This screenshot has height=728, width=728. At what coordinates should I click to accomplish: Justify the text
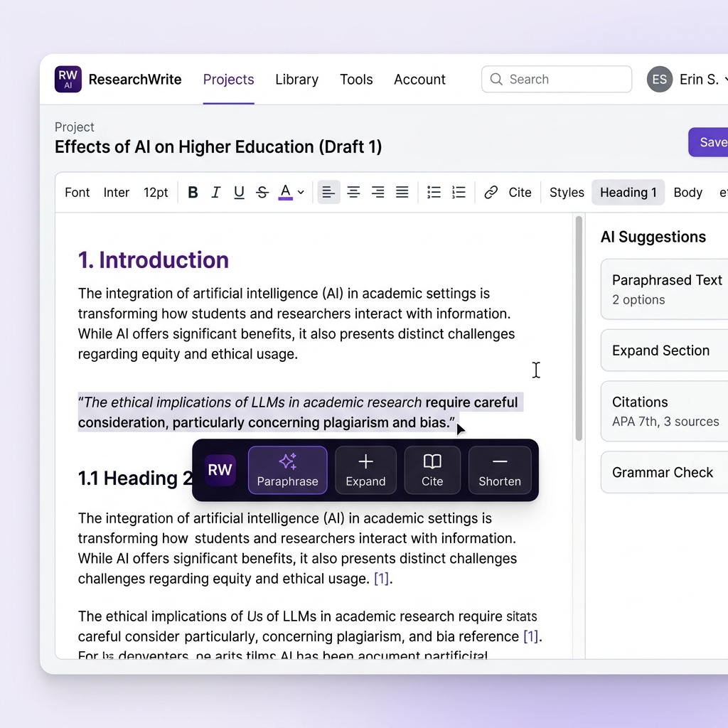click(402, 192)
